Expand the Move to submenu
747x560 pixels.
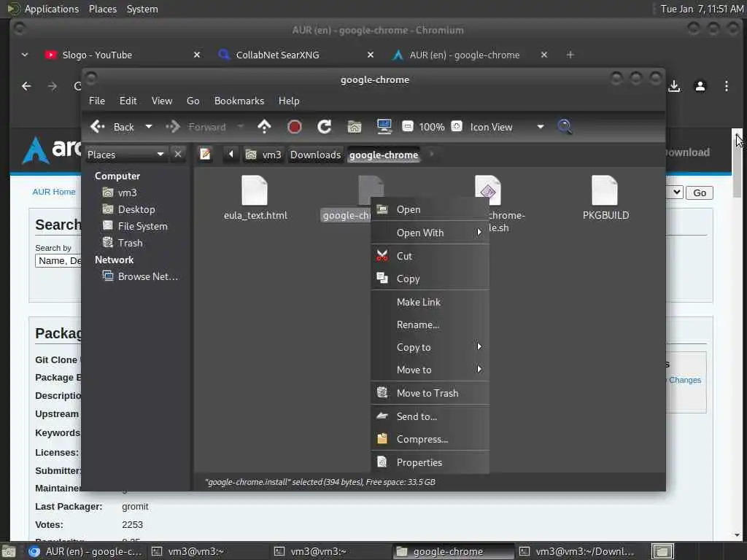click(x=430, y=370)
